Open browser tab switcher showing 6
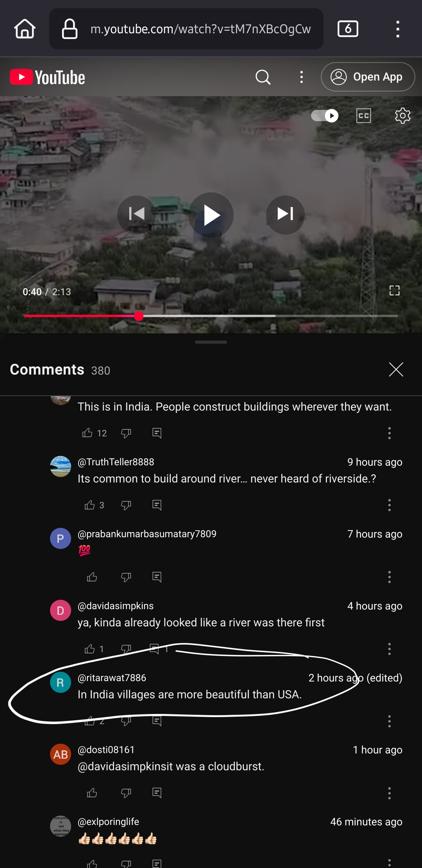This screenshot has height=868, width=422. (x=348, y=29)
